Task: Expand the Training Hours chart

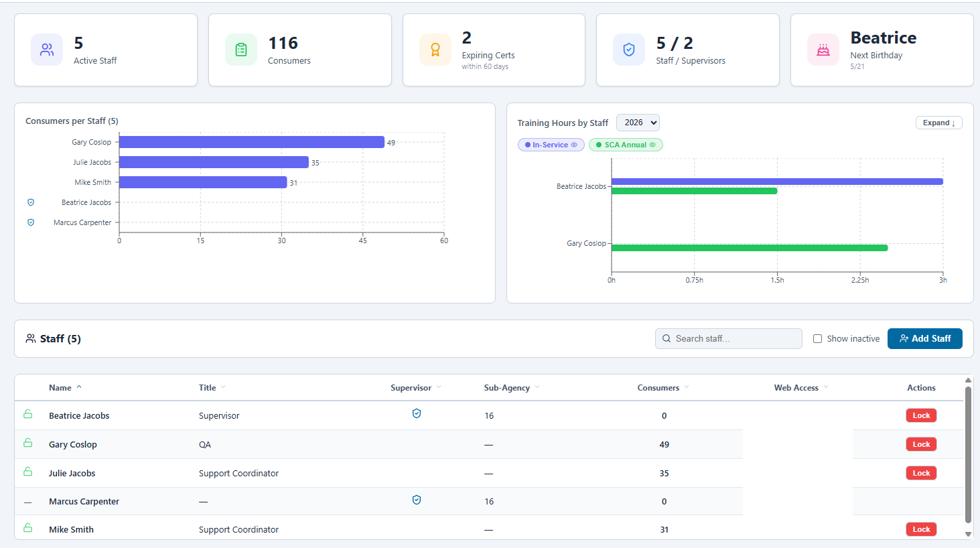Action: (938, 123)
